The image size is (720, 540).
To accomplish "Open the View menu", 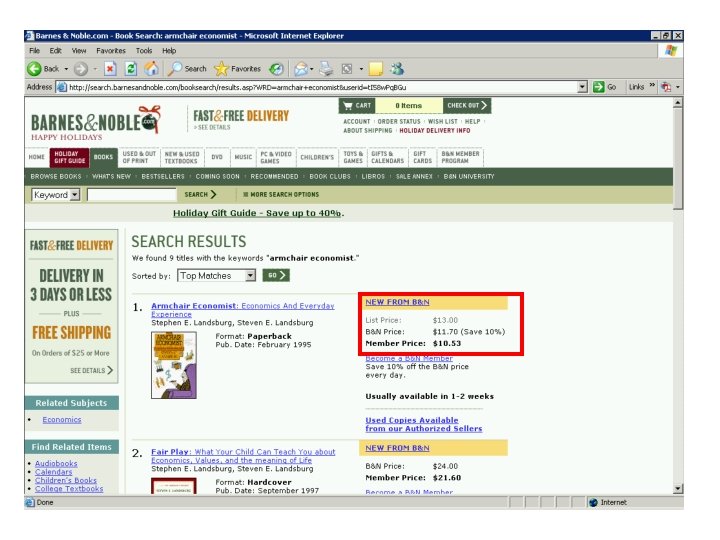I will click(x=79, y=51).
